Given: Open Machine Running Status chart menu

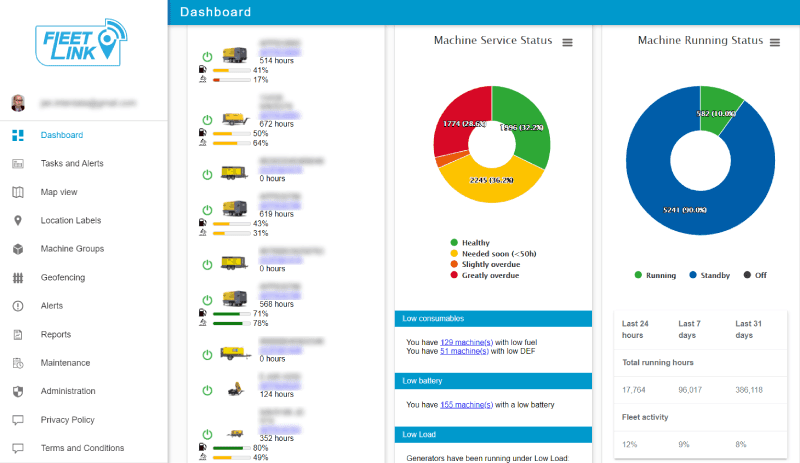Looking at the screenshot, I should tap(774, 42).
